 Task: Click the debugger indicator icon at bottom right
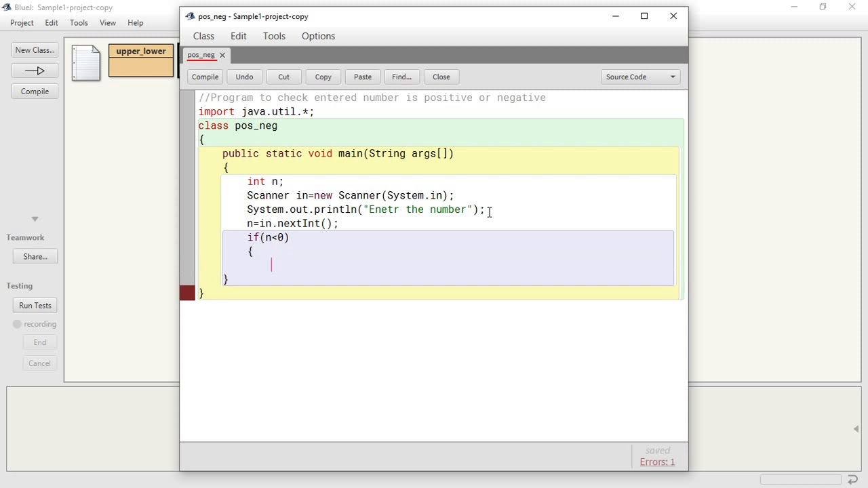pos(852,479)
